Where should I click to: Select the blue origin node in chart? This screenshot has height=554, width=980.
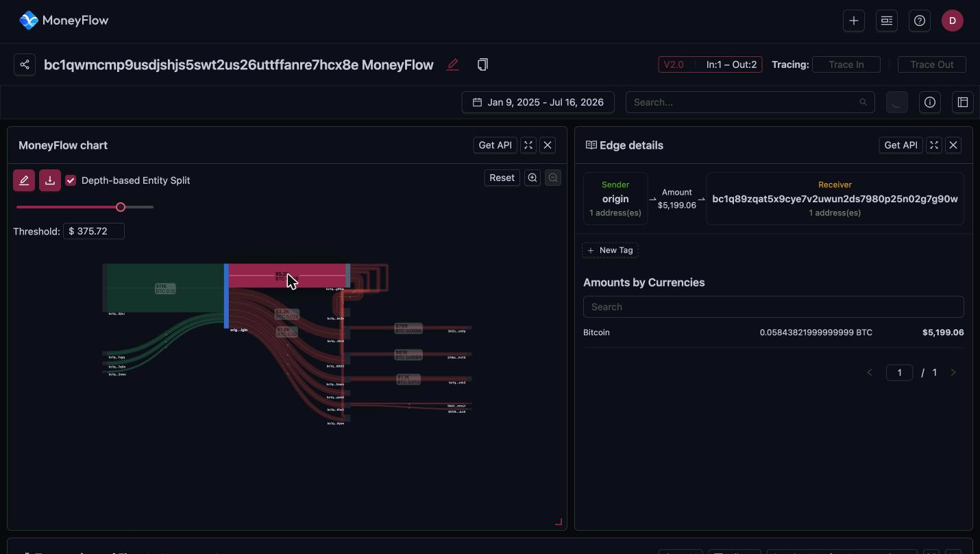tap(226, 296)
